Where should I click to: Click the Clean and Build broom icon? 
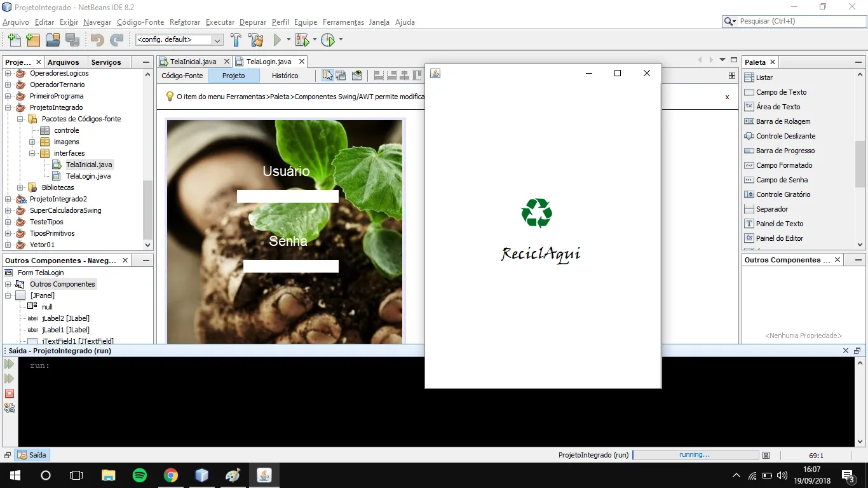pos(255,40)
